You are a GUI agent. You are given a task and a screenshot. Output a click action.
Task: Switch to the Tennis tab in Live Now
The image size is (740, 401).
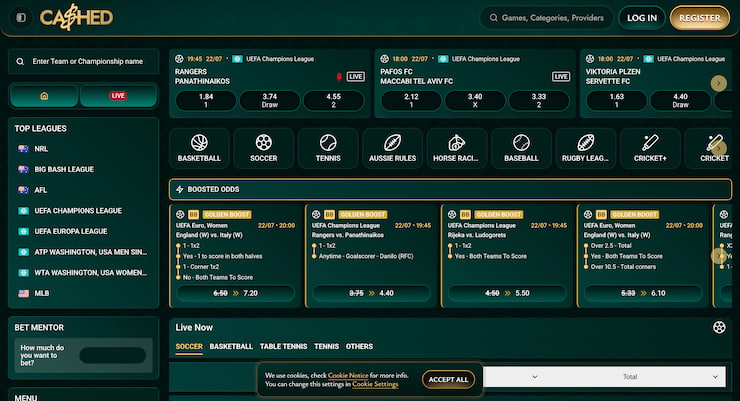pos(326,346)
